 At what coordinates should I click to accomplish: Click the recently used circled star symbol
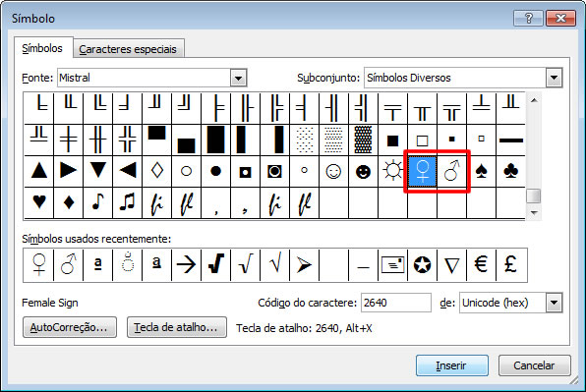tap(423, 264)
